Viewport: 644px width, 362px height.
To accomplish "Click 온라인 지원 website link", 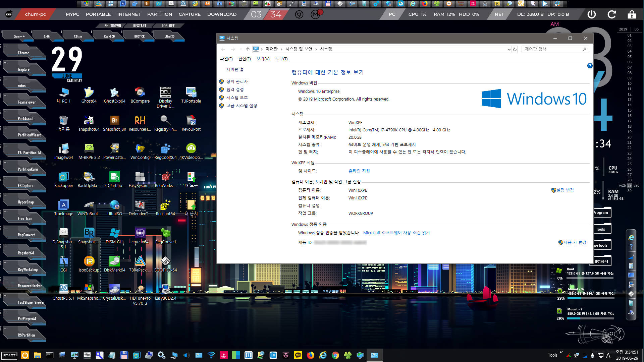I will tap(359, 171).
